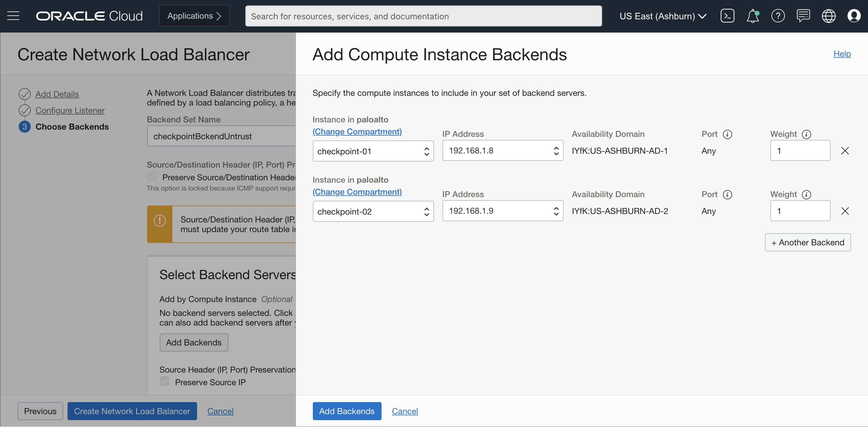
Task: Open the navigation hamburger menu
Action: [13, 15]
